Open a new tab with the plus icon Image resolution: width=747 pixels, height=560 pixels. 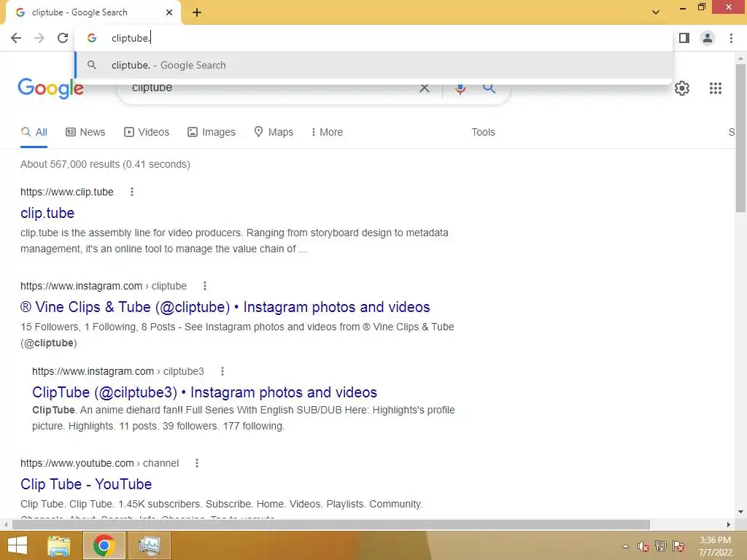[197, 12]
